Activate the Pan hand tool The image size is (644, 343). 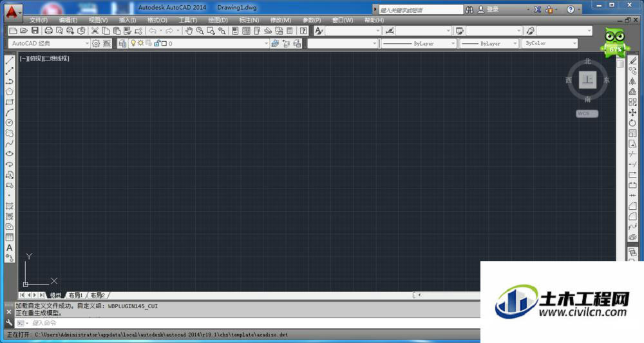[189, 31]
